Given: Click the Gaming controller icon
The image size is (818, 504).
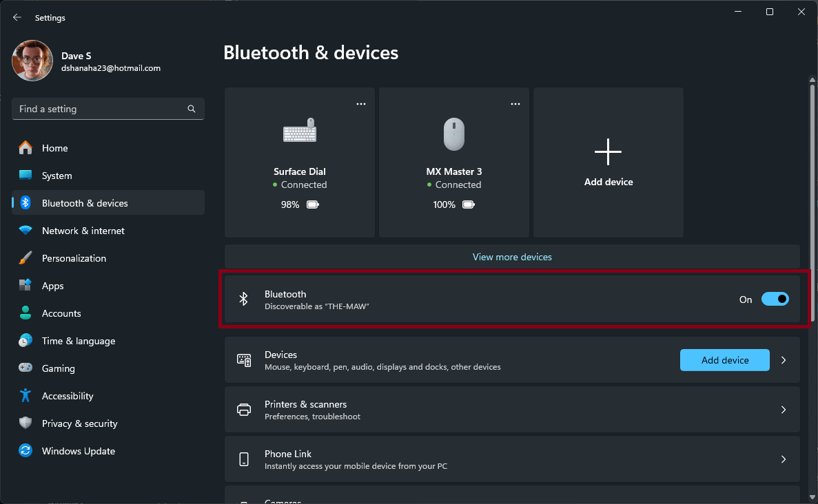Looking at the screenshot, I should coord(25,368).
